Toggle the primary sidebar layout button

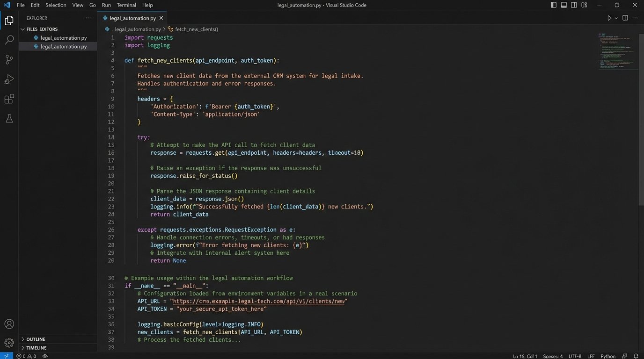click(x=554, y=5)
